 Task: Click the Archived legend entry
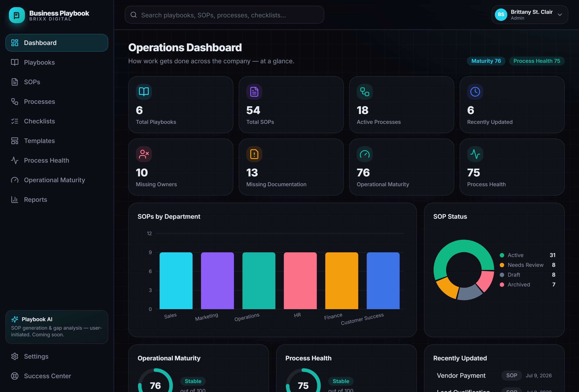pos(527,285)
